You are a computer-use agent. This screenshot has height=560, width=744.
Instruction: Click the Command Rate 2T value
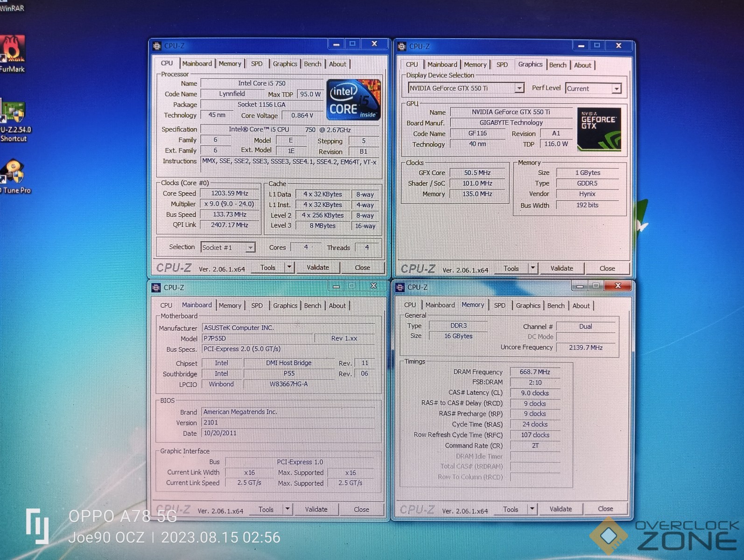click(535, 446)
